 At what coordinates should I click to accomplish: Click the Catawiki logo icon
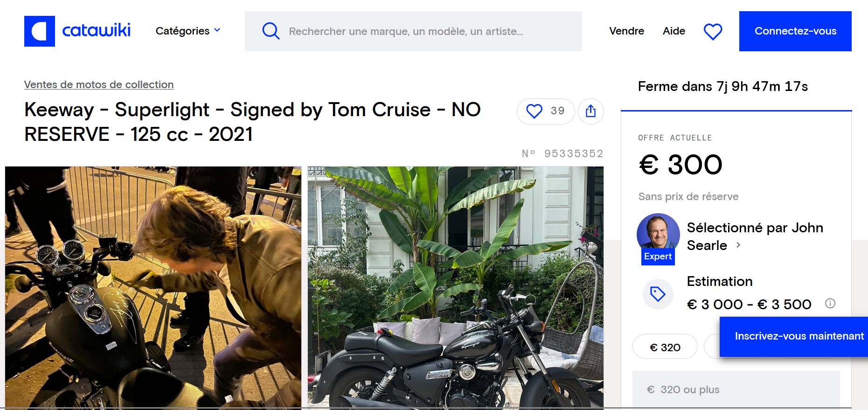pos(40,31)
